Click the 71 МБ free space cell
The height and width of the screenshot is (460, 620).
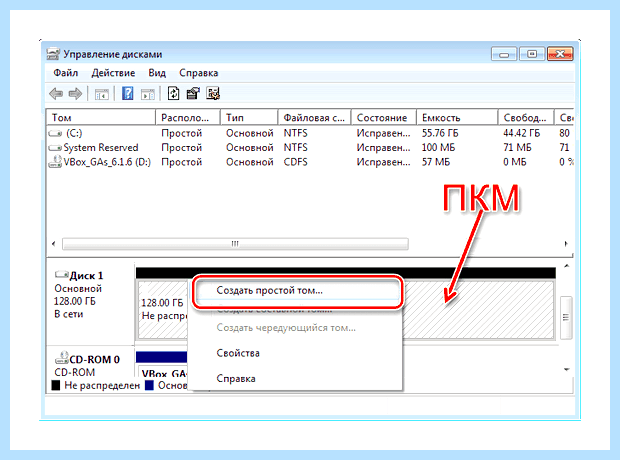518,148
